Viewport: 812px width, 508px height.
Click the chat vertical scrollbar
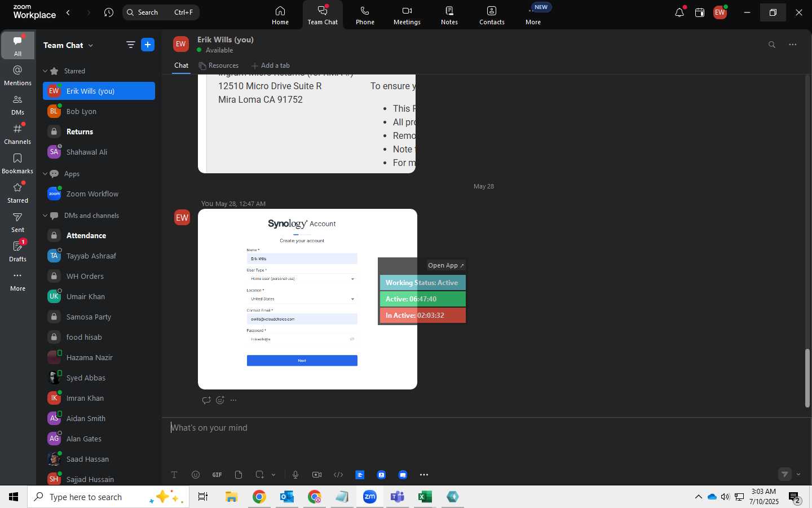click(x=807, y=378)
